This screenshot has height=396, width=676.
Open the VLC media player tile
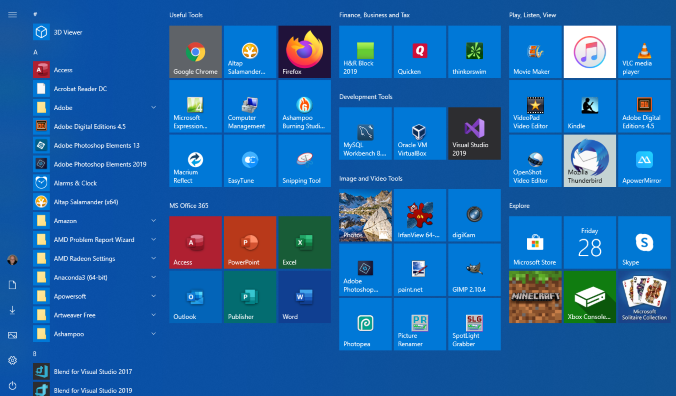tap(644, 52)
